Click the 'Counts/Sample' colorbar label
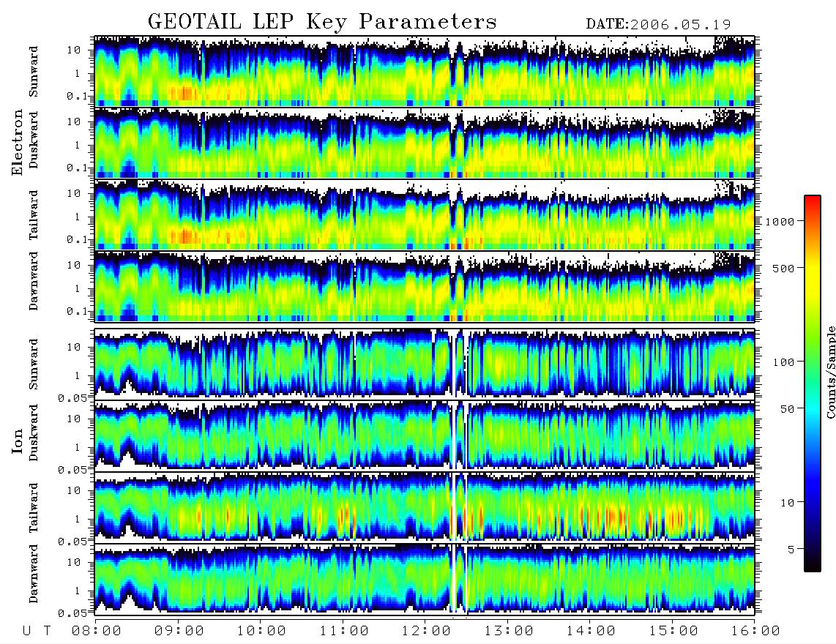Viewport: 836px width, 644px height. point(831,372)
